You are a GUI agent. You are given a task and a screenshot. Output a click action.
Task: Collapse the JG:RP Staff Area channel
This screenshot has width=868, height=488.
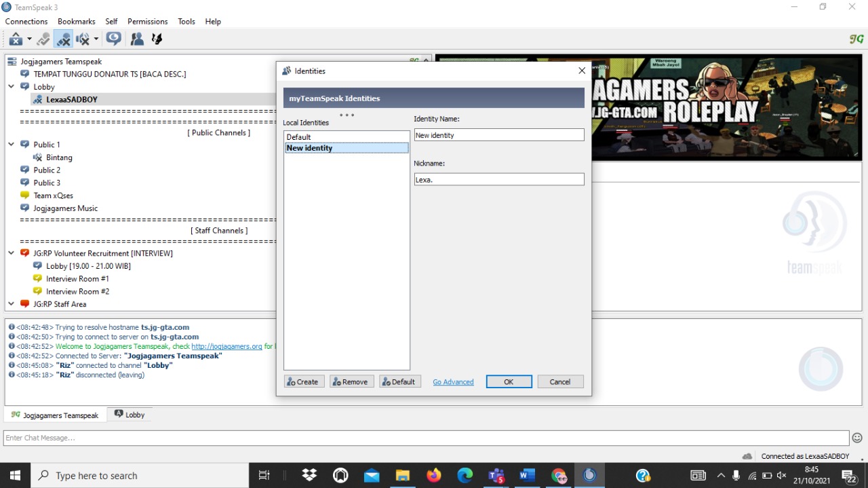(12, 304)
